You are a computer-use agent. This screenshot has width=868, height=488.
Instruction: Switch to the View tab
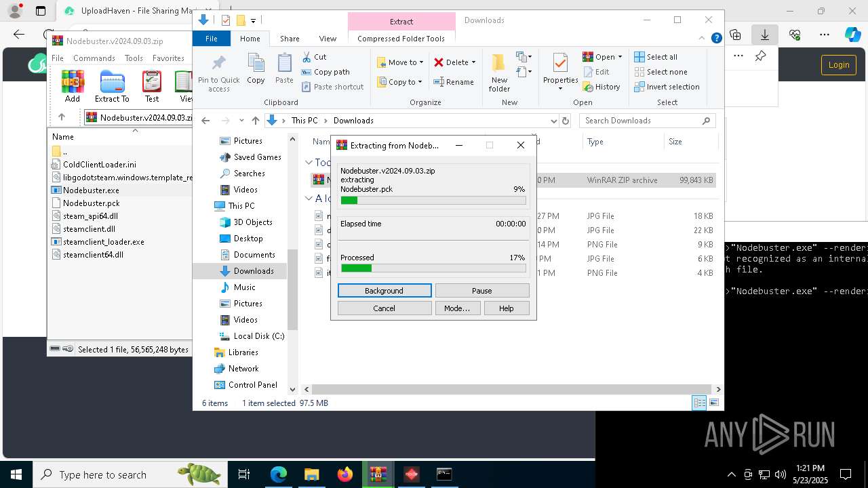tap(328, 39)
